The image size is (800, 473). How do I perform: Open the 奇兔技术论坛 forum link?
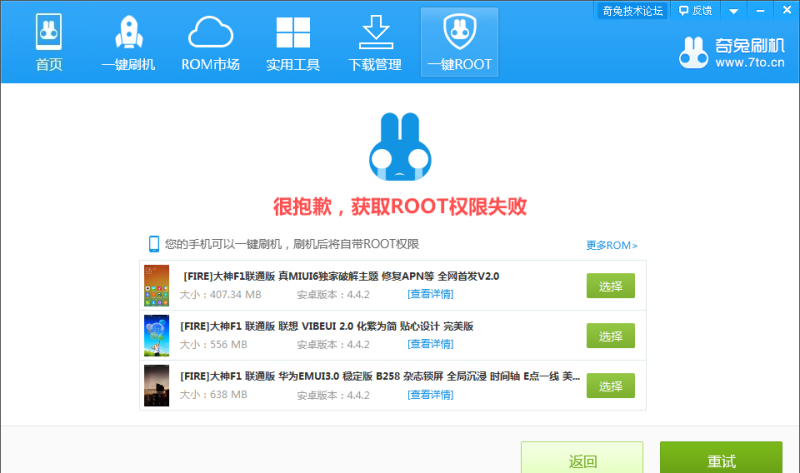click(632, 11)
